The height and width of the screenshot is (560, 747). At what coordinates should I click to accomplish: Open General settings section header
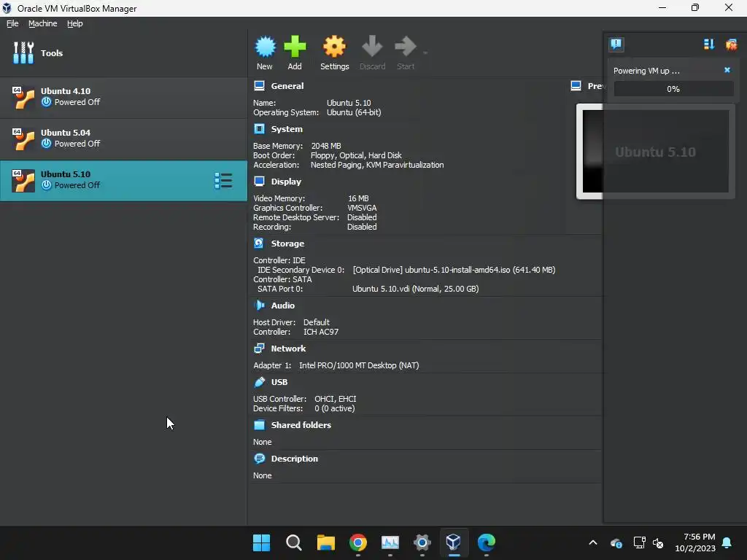click(287, 86)
